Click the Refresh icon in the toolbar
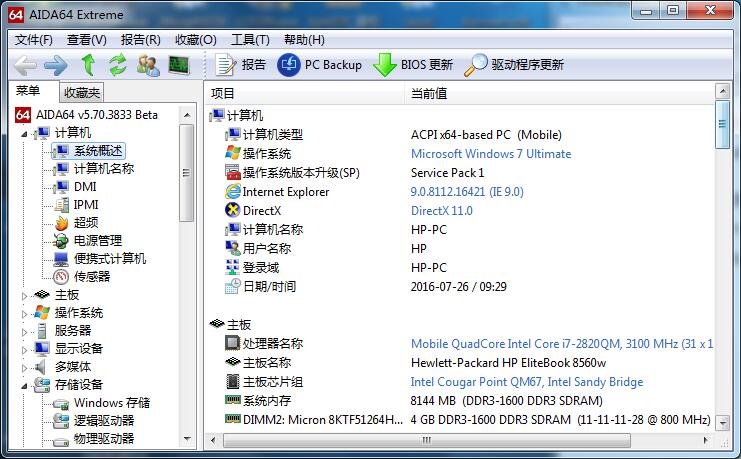Viewport: 741px width, 459px height. pos(118,65)
